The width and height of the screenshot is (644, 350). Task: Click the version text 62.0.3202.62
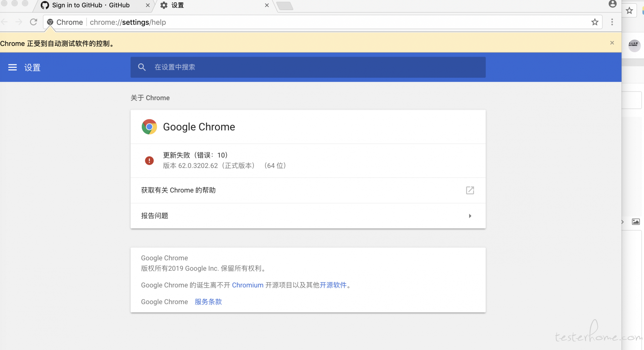(x=198, y=166)
